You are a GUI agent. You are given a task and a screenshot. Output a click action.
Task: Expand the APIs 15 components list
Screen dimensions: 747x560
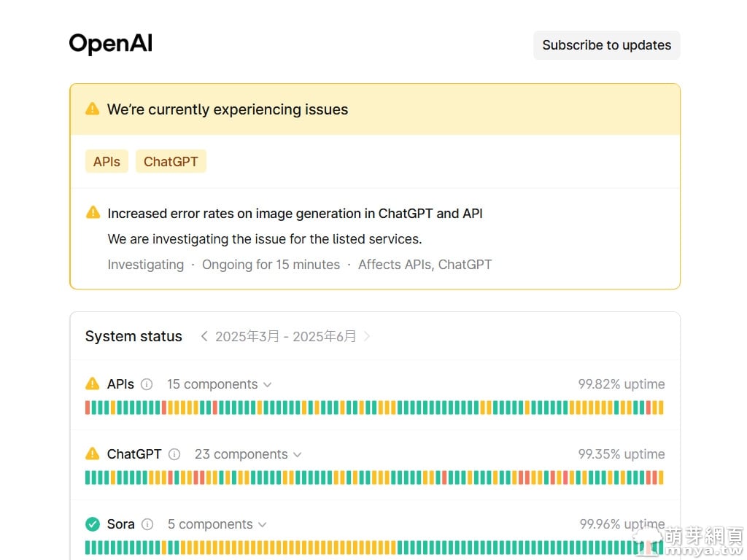(x=219, y=384)
